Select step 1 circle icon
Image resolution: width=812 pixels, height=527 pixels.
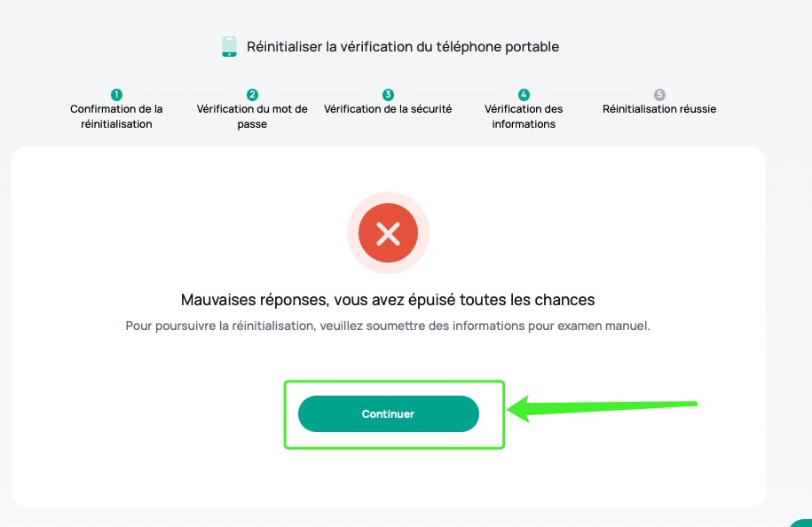(x=116, y=95)
